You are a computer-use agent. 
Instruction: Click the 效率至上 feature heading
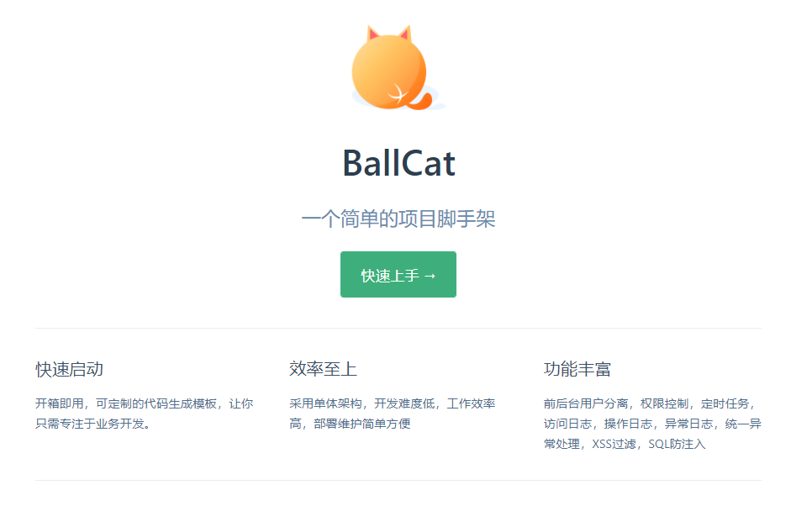(323, 369)
